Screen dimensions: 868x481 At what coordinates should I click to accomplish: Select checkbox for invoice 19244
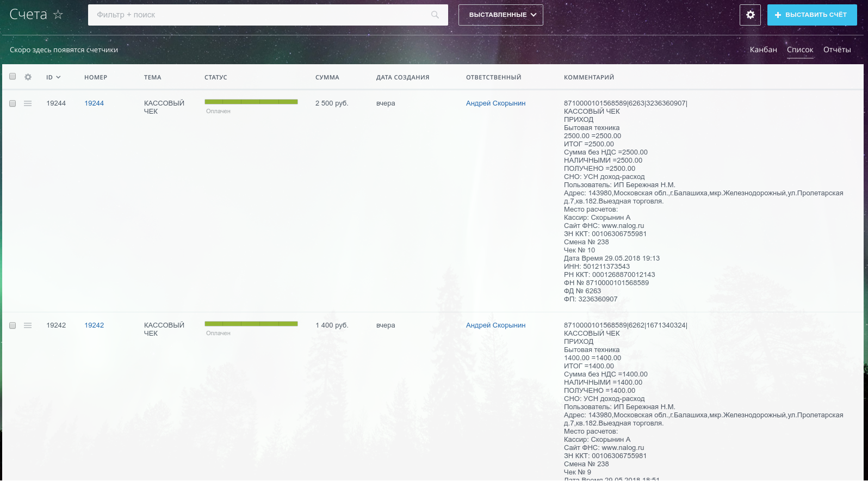pyautogui.click(x=13, y=103)
